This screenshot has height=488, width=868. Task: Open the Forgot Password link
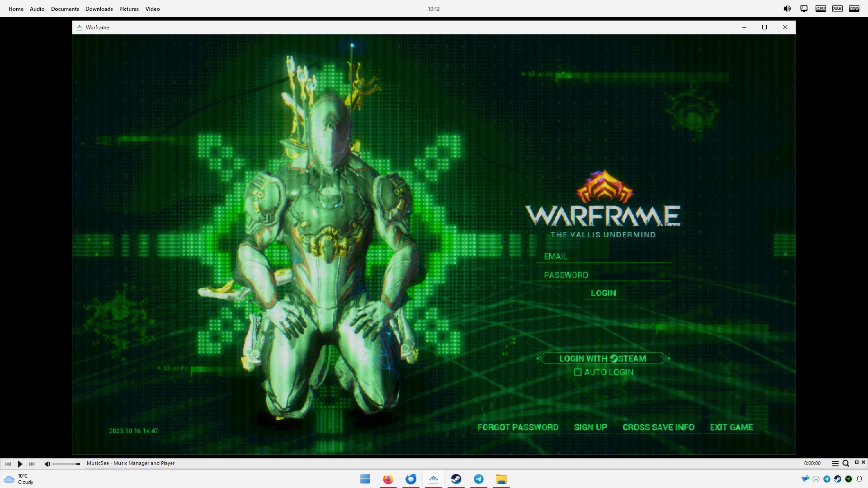coord(518,427)
